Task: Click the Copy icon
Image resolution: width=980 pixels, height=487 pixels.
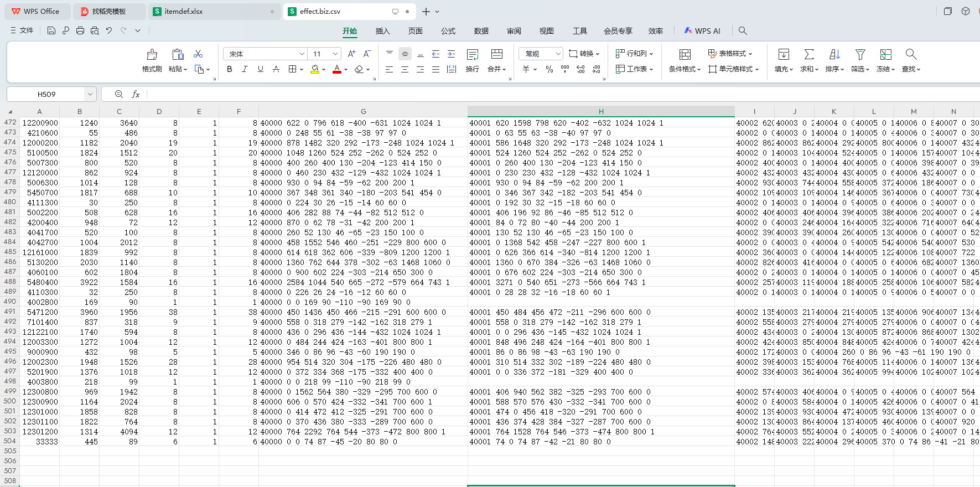Action: pyautogui.click(x=199, y=69)
